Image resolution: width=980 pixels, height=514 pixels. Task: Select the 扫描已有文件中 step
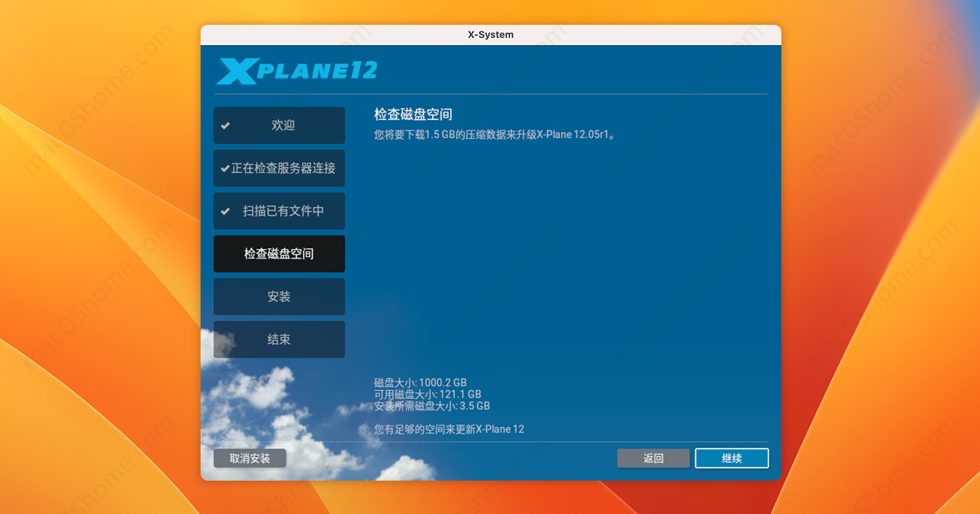(x=279, y=211)
